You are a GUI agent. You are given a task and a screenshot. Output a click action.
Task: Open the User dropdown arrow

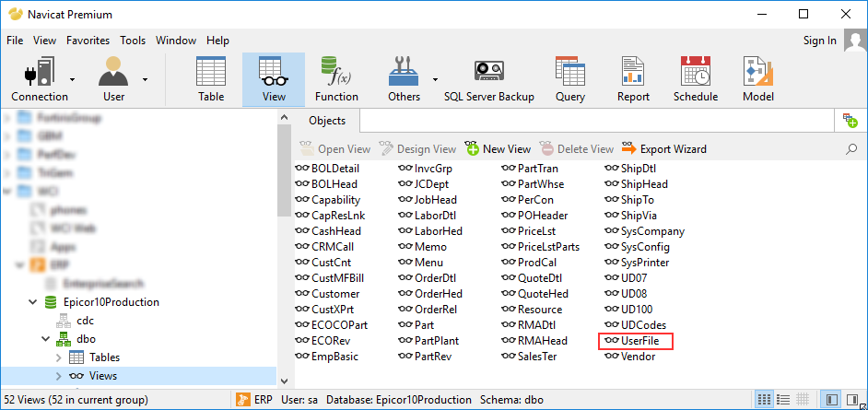pyautogui.click(x=145, y=79)
